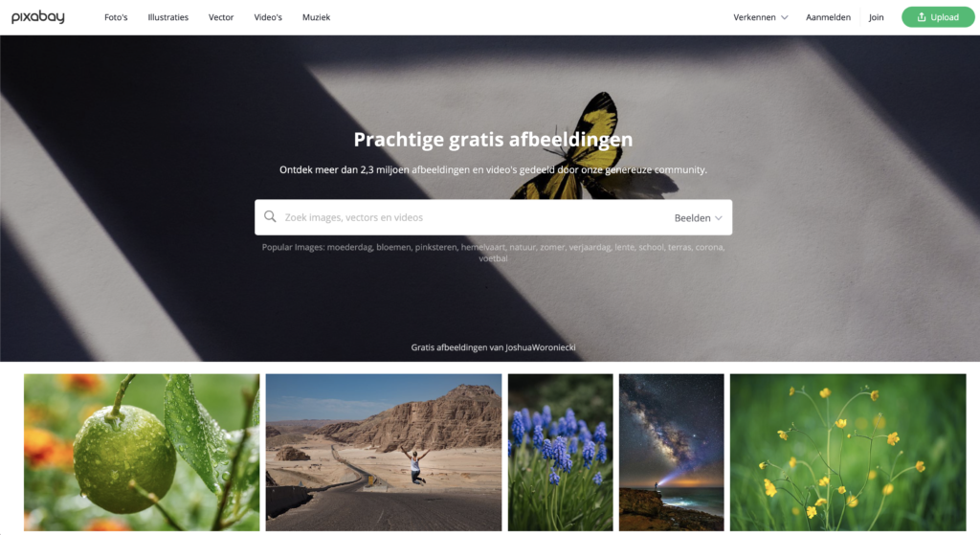The image size is (980, 535).
Task: Click the chevron next to Verkennen
Action: point(785,17)
